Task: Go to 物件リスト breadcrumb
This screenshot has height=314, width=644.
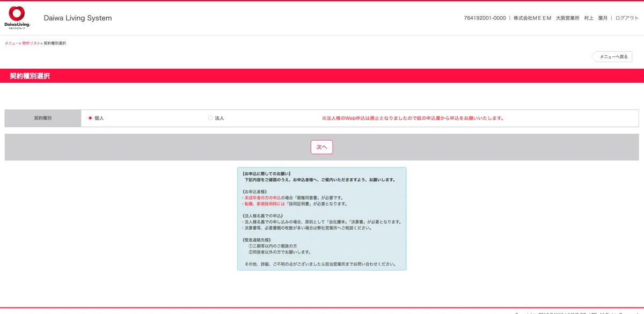Action: pos(31,43)
